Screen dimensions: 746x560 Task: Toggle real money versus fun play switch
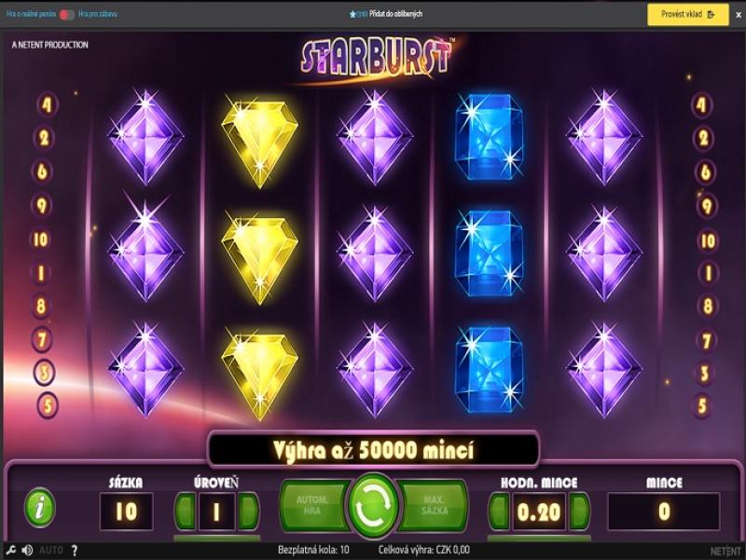[66, 15]
